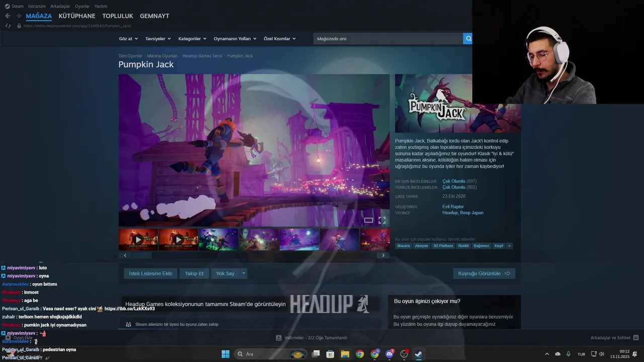Open OBS Studio from the taskbar
This screenshot has width=644, height=362.
[x=404, y=354]
